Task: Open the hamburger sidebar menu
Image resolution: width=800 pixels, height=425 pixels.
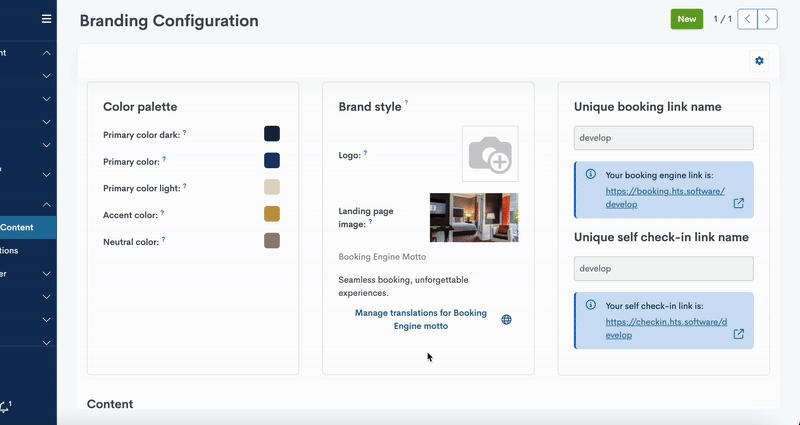Action: click(46, 19)
